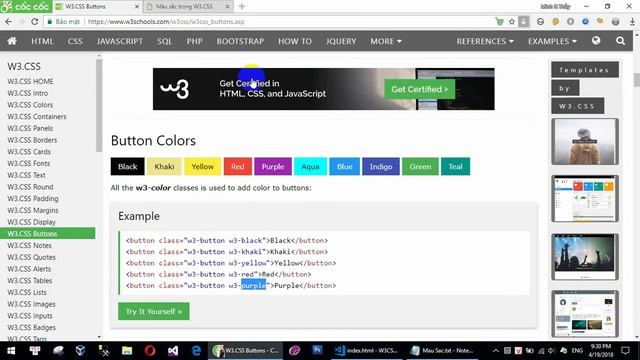The height and width of the screenshot is (360, 640).
Task: Bookmark this page with the star icon
Action: click(x=511, y=22)
